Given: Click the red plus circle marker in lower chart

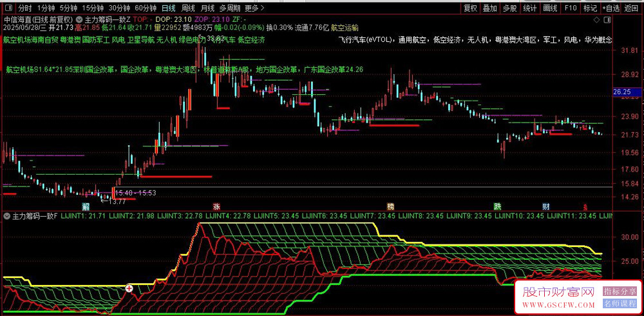Looking at the screenshot, I should tap(129, 289).
